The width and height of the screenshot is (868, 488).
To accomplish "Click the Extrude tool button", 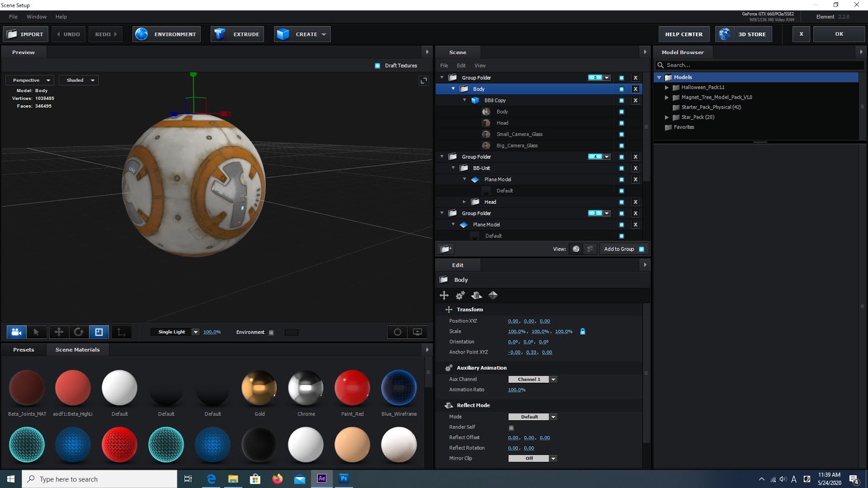I will pos(238,34).
